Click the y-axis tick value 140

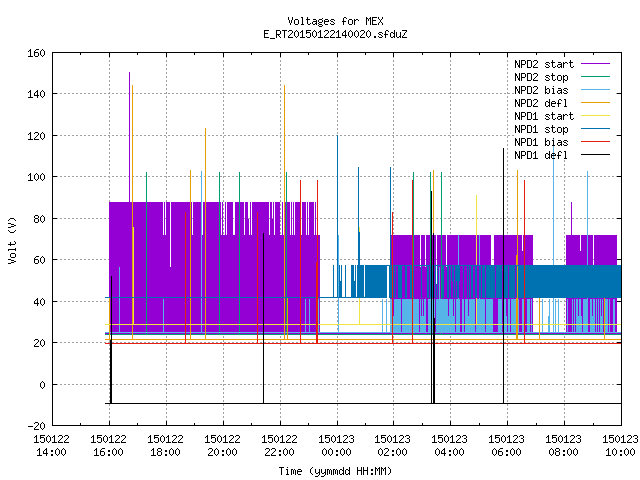(x=36, y=94)
